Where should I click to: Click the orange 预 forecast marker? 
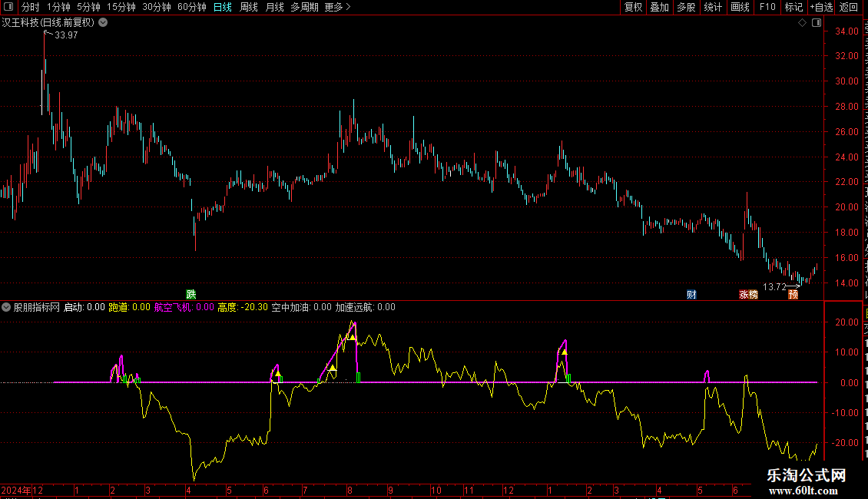tap(793, 294)
